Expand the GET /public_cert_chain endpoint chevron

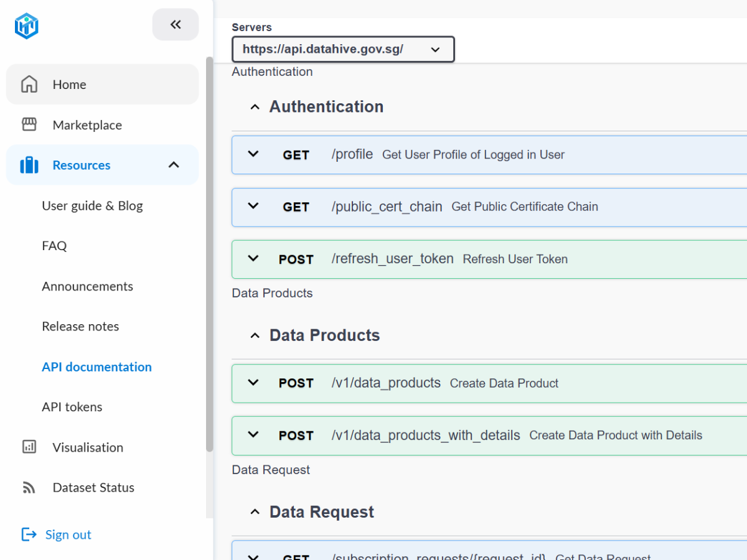click(253, 206)
